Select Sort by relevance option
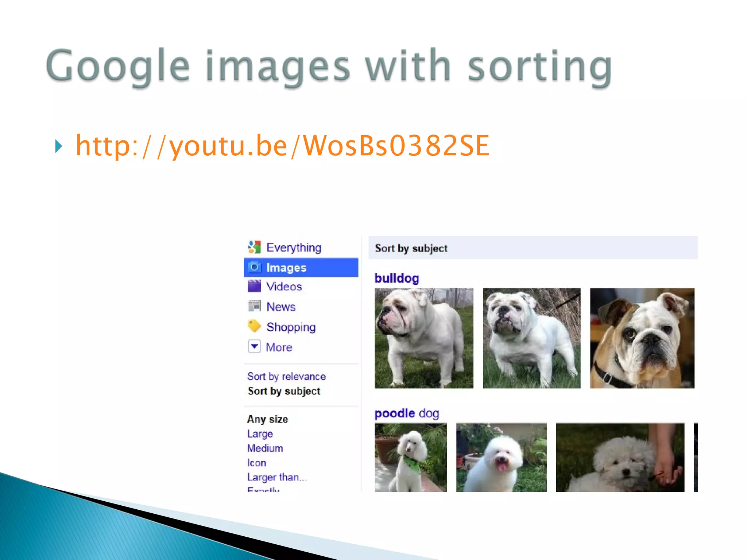Screen dimensions: 747x560 click(286, 376)
